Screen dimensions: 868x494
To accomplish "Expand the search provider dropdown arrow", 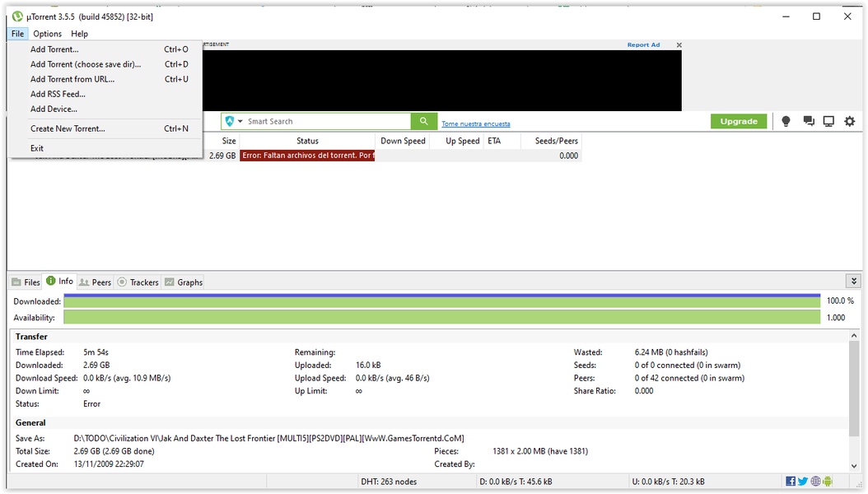I will tap(240, 121).
